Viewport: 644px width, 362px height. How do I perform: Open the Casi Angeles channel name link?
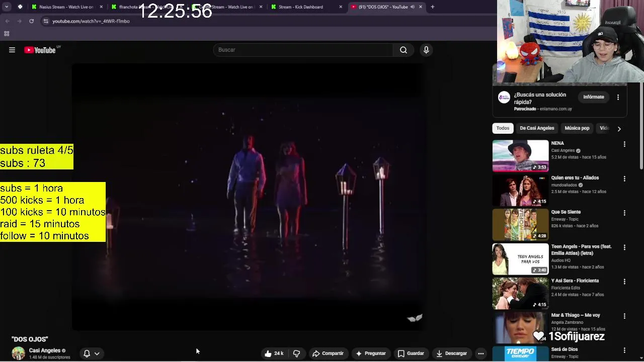[x=45, y=350]
